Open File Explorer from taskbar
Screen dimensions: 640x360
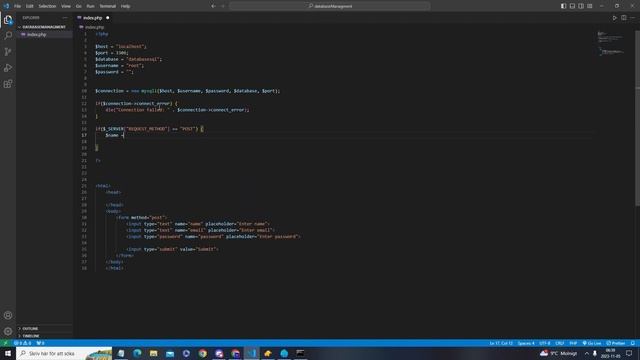tap(153, 353)
